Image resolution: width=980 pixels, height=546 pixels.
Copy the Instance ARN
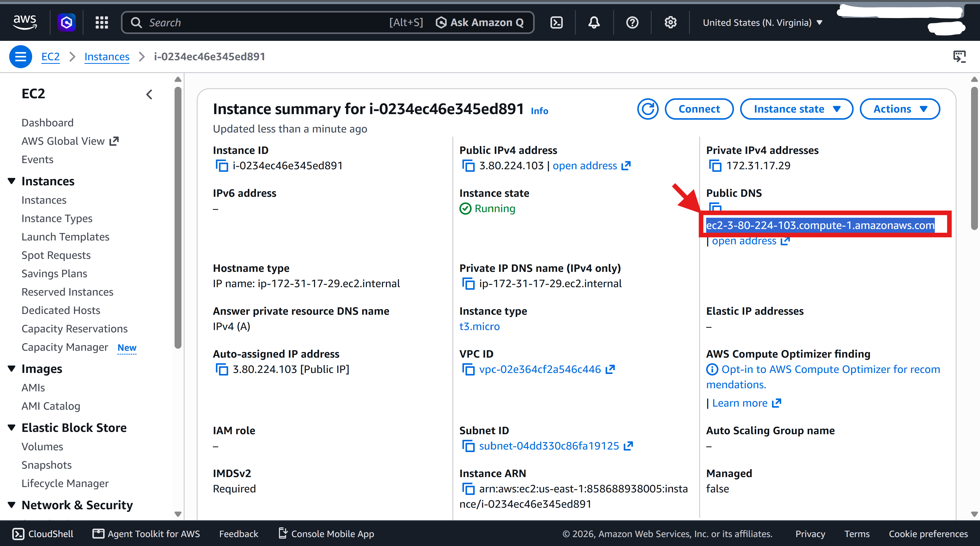point(468,489)
